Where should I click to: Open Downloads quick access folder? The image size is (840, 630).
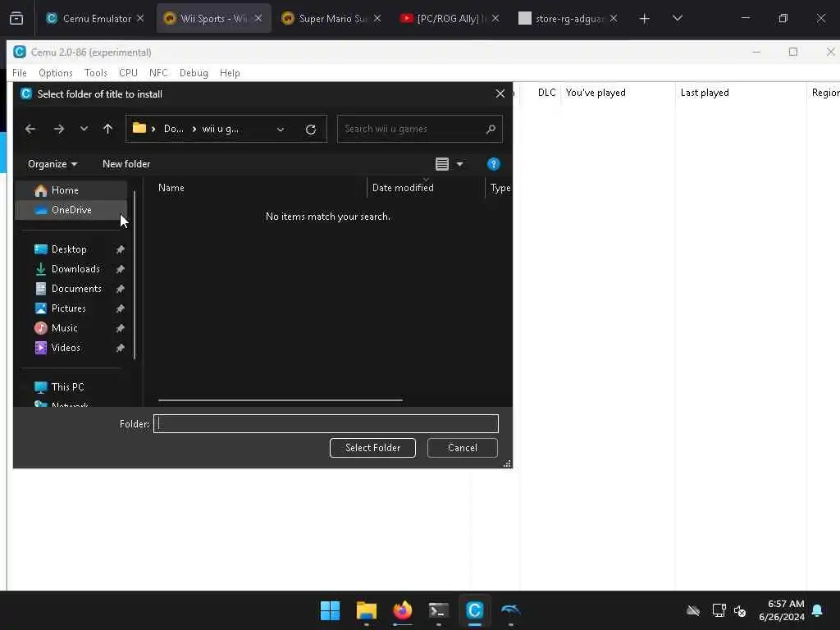(x=75, y=269)
